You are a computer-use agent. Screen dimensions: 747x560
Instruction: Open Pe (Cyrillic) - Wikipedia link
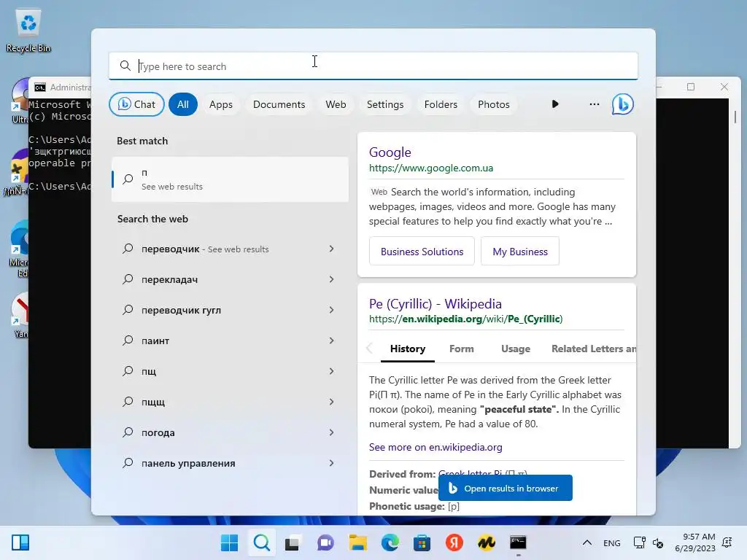pyautogui.click(x=436, y=304)
